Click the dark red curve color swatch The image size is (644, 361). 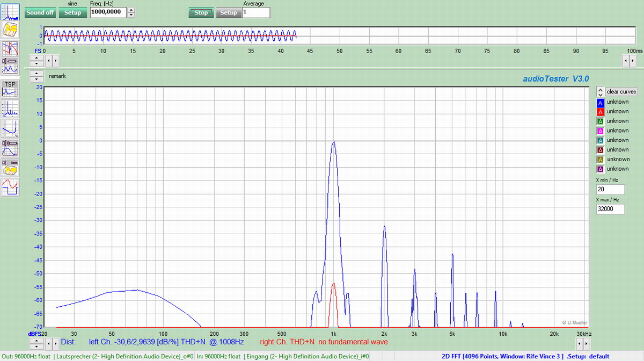(x=601, y=150)
